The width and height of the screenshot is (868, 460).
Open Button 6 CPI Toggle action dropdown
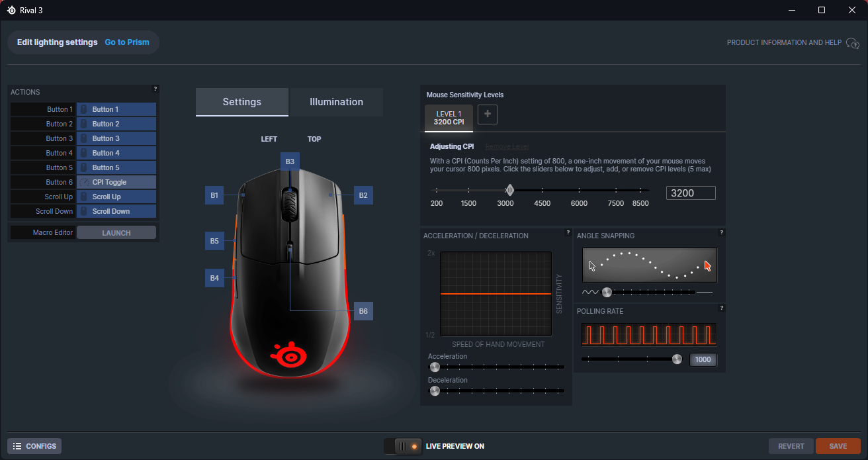pyautogui.click(x=116, y=182)
